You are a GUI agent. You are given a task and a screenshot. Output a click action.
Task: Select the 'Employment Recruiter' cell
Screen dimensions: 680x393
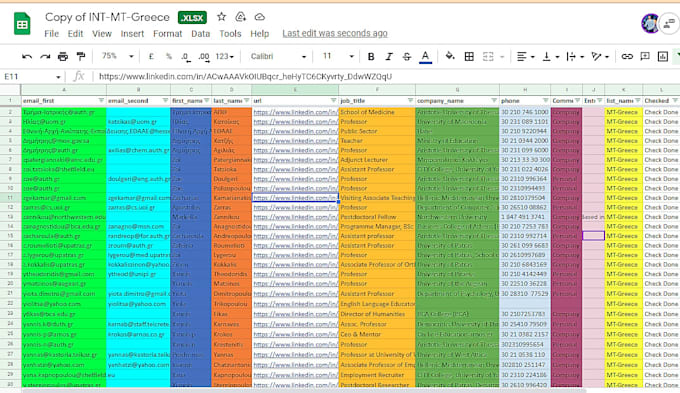pos(376,375)
